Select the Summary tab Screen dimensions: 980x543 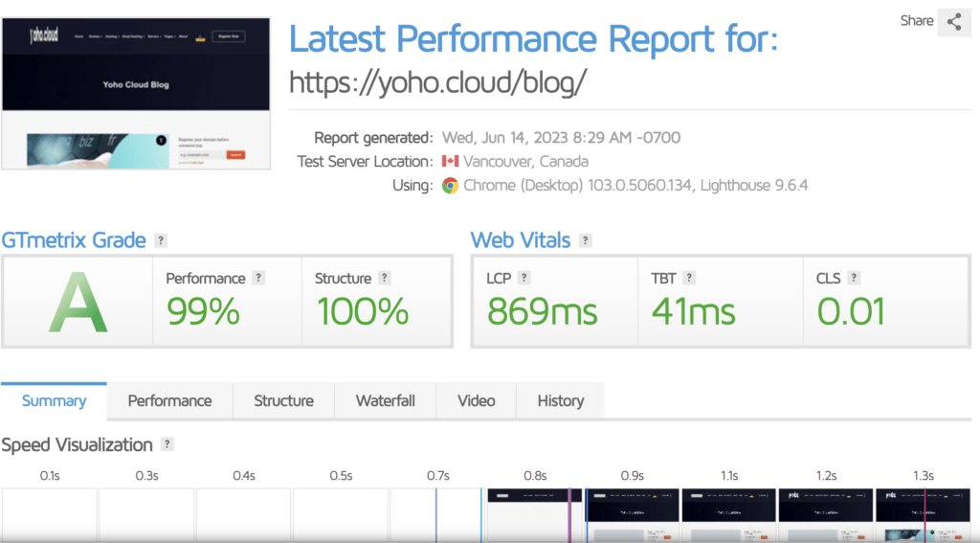[x=54, y=401]
